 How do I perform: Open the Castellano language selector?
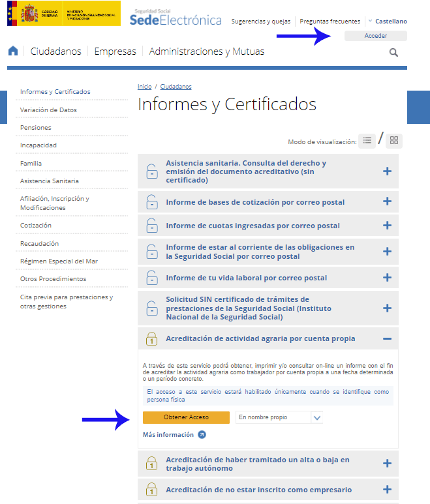387,22
